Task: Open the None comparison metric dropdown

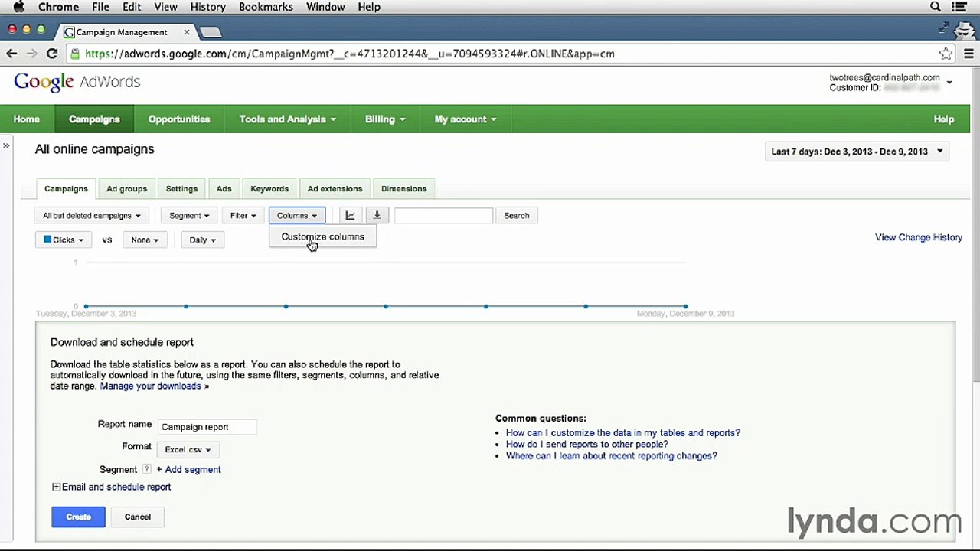Action: pos(145,240)
